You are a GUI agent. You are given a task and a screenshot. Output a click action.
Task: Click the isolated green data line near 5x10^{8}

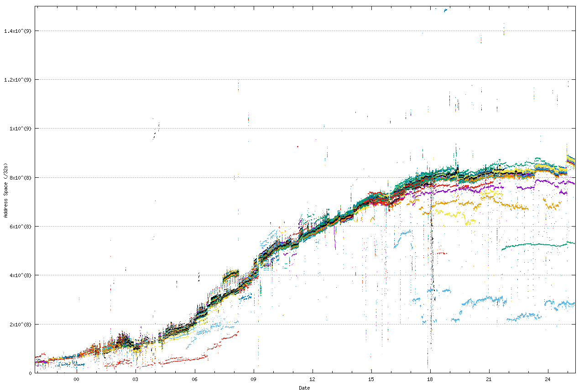tap(538, 245)
